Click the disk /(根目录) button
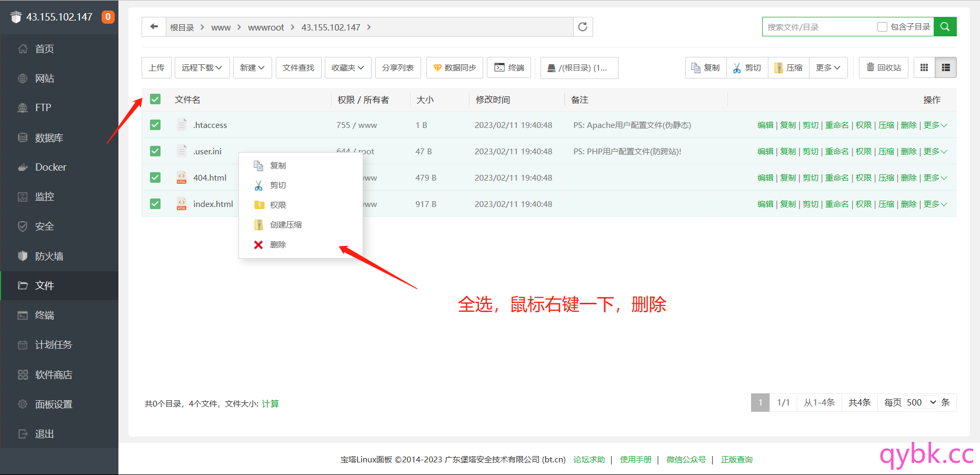Viewport: 980px width, 475px height. (579, 67)
